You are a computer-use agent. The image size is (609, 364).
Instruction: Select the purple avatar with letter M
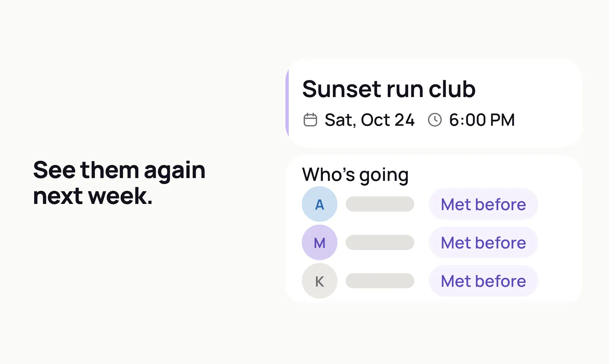[x=320, y=243]
